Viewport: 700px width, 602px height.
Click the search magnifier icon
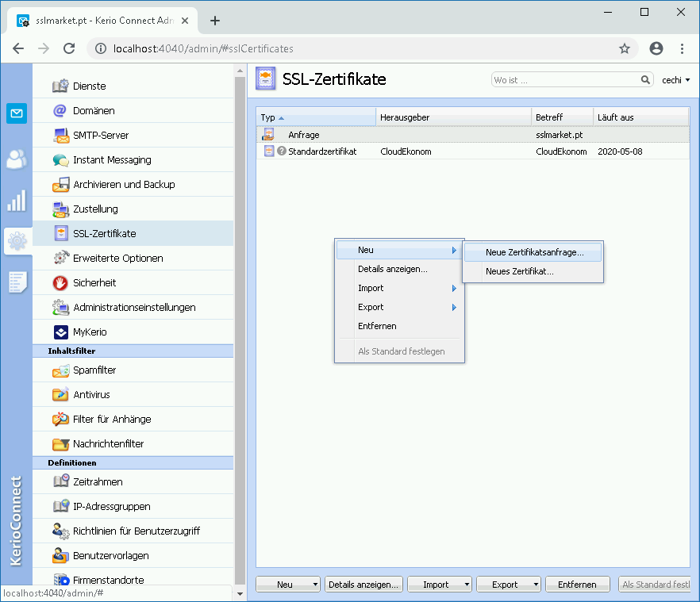point(645,79)
